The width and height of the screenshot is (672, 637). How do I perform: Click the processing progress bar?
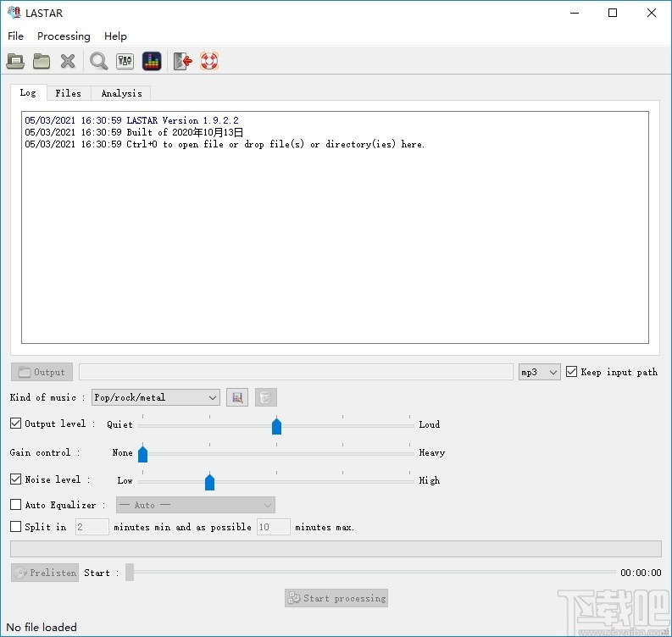click(336, 549)
